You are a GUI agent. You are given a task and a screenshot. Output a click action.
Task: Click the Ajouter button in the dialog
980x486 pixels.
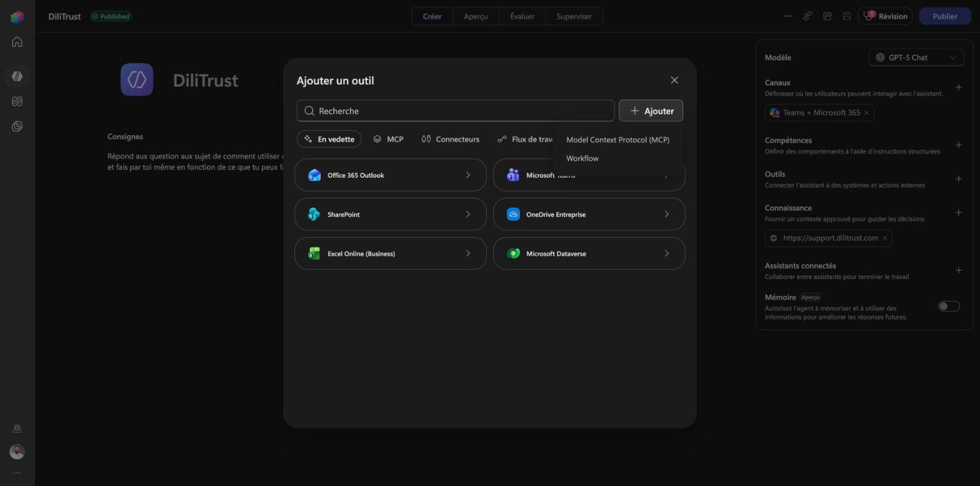click(x=651, y=111)
